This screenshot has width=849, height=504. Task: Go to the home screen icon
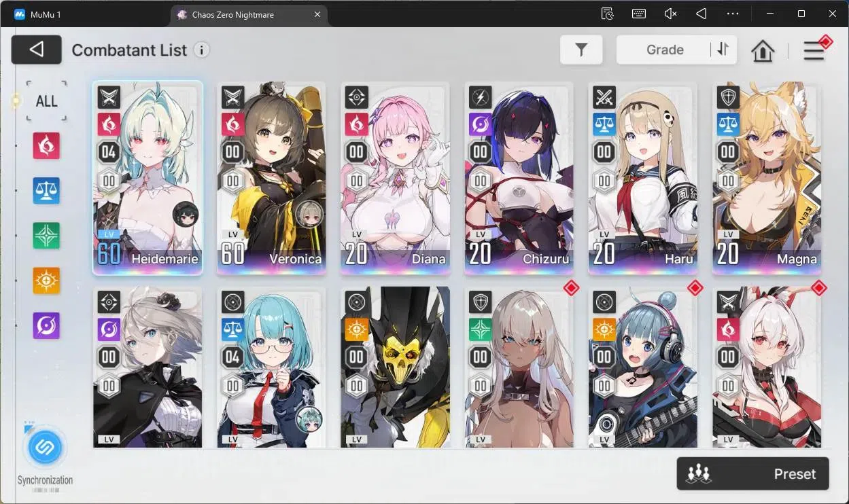tap(763, 50)
